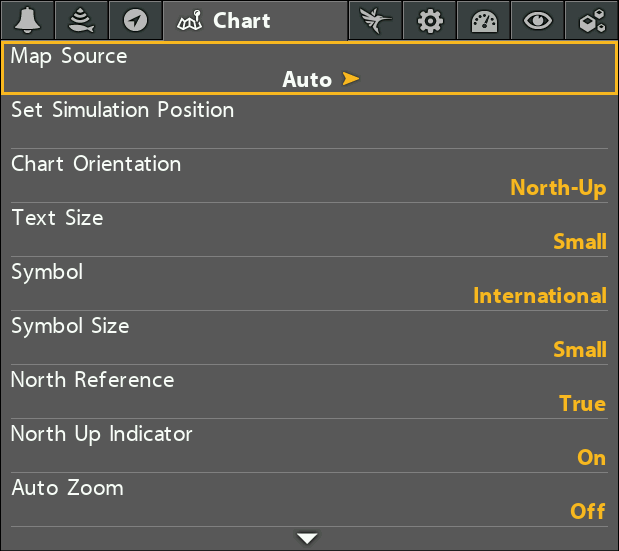The image size is (619, 551).
Task: Open the hummingbird HB Menu tab
Action: 375,20
